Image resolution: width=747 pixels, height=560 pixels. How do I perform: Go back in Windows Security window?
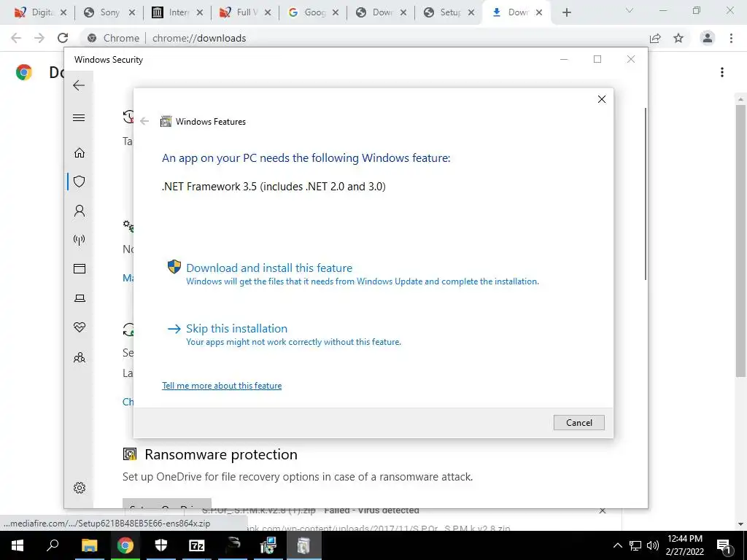click(79, 85)
